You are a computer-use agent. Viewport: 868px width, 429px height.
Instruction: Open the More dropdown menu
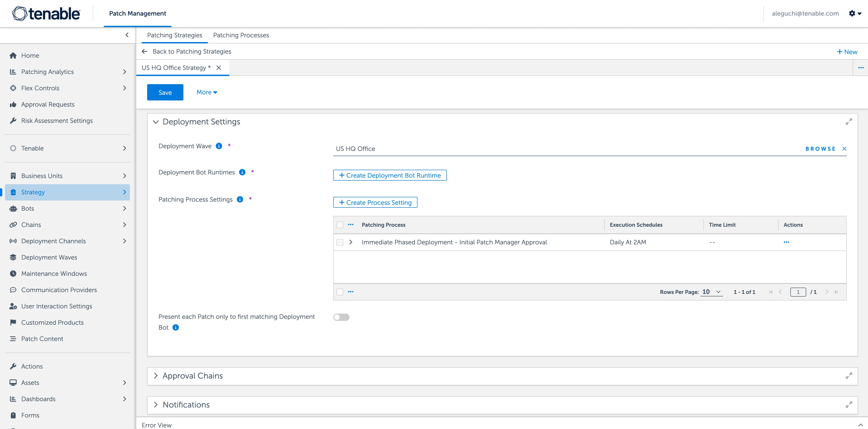pyautogui.click(x=207, y=92)
